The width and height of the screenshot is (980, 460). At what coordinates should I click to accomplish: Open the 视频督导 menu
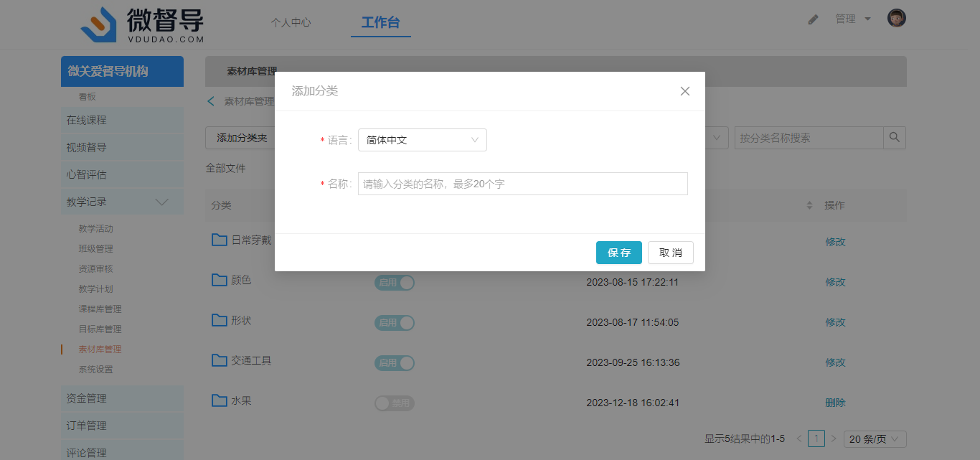[x=122, y=147]
